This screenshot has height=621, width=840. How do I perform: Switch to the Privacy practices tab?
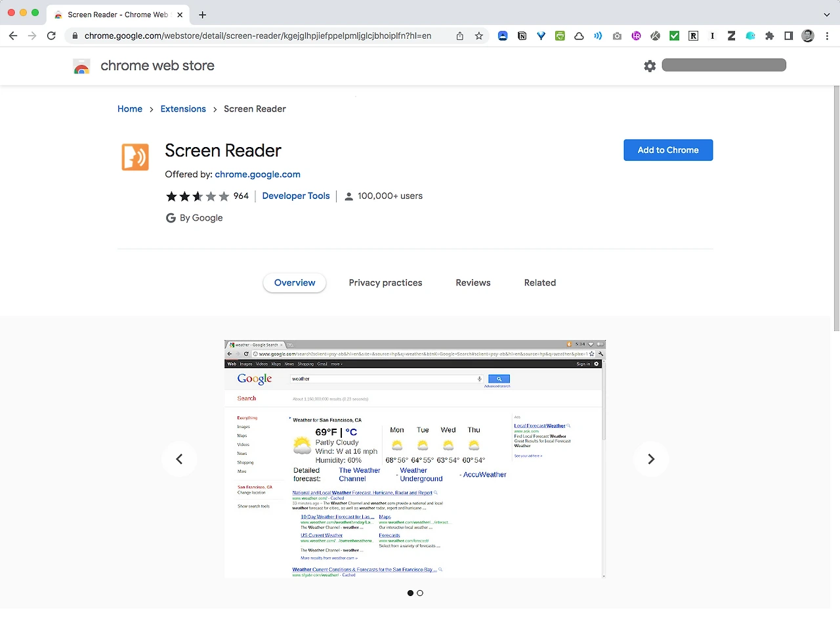click(x=385, y=283)
